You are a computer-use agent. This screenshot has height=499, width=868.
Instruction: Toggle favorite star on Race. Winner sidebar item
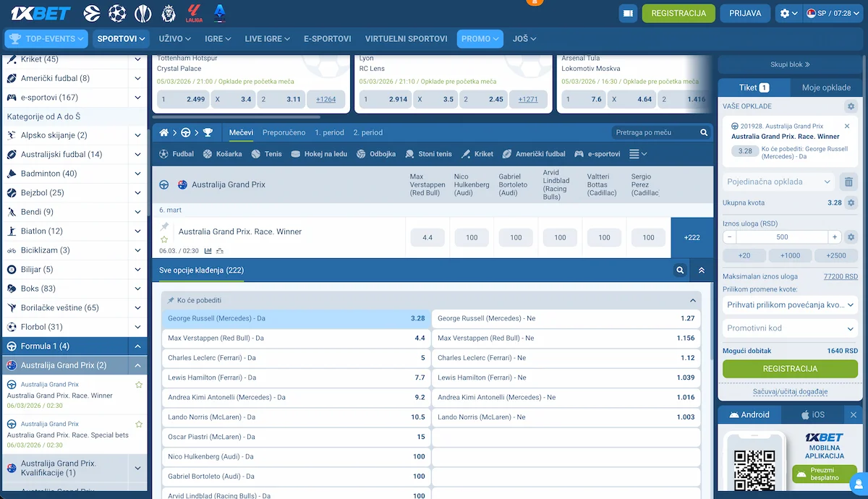(139, 385)
